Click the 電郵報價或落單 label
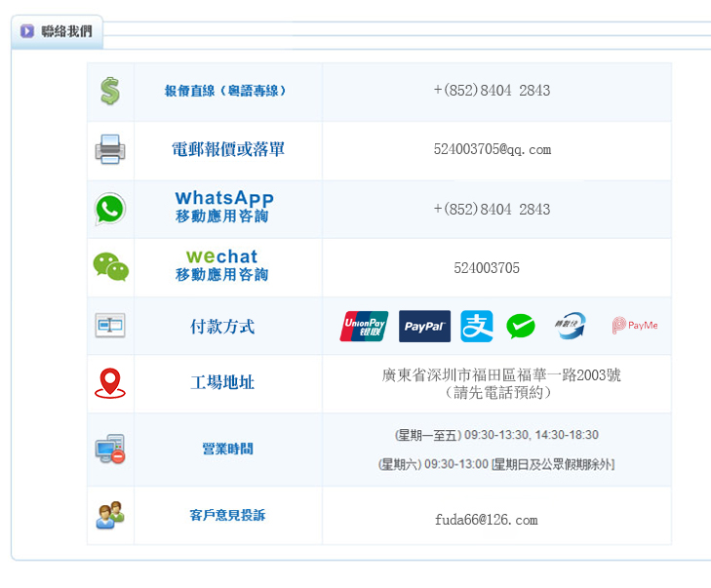 tap(228, 149)
